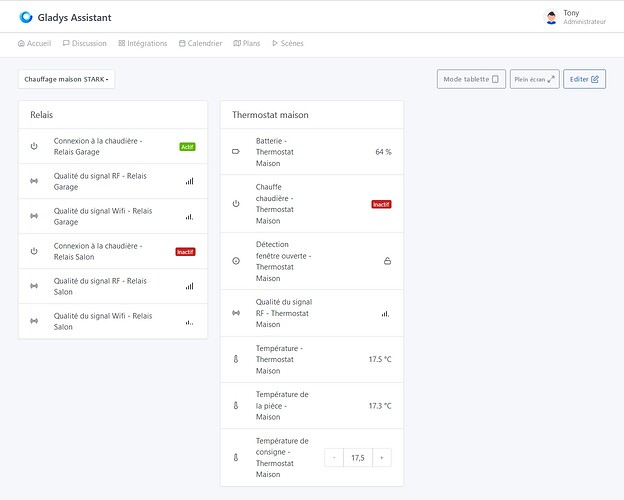624x500 pixels.
Task: Click the Gladys Assistant logo icon
Action: [x=26, y=17]
